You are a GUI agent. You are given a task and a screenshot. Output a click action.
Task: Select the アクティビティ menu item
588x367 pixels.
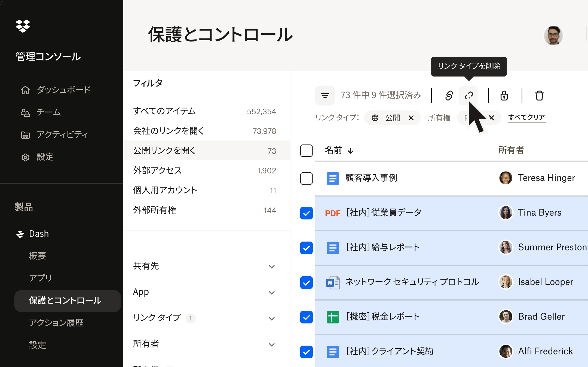click(x=63, y=135)
